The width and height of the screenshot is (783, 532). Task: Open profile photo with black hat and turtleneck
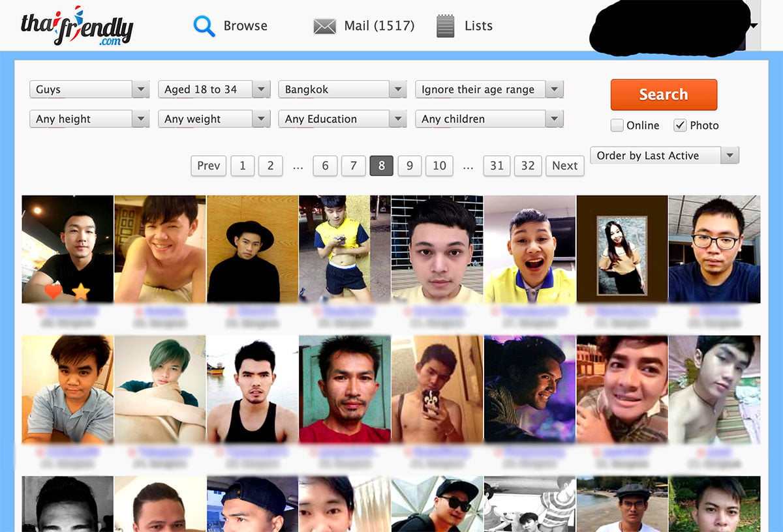(252, 249)
